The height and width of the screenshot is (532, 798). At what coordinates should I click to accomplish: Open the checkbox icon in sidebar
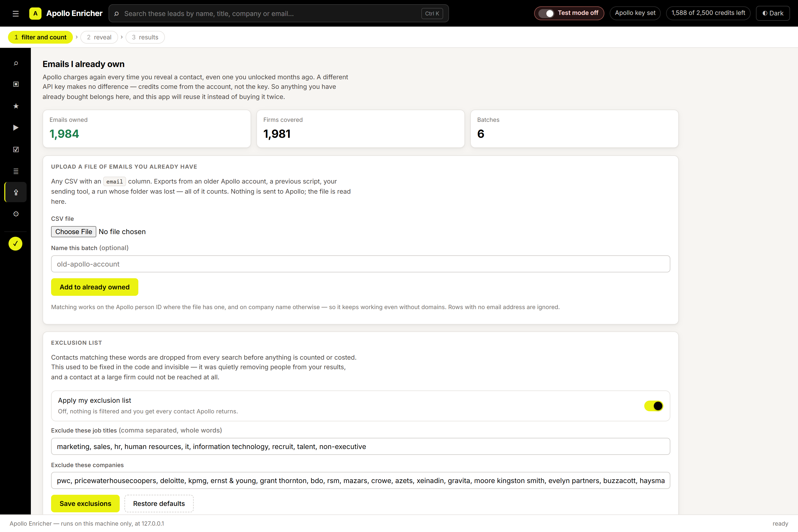(16, 149)
